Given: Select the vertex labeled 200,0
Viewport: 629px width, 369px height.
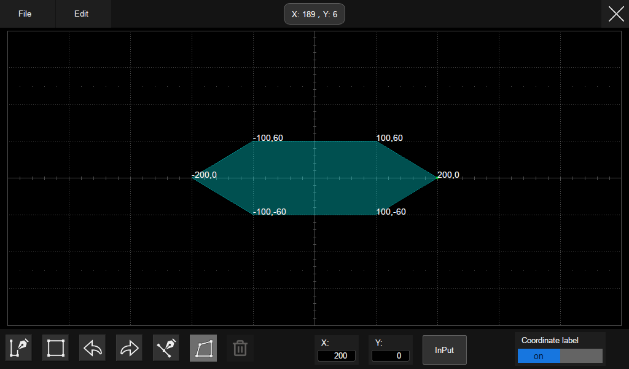Looking at the screenshot, I should [x=437, y=178].
